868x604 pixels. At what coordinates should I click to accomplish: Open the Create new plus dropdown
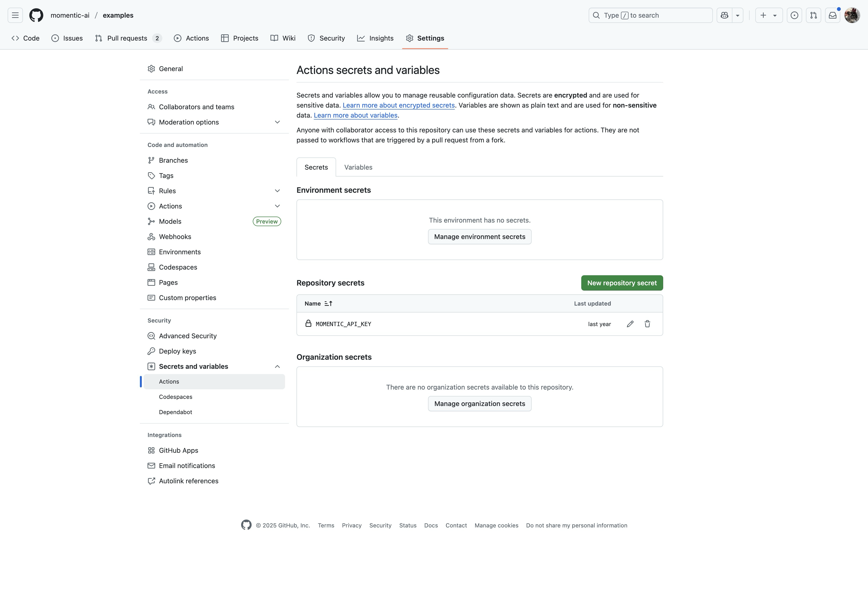click(769, 16)
